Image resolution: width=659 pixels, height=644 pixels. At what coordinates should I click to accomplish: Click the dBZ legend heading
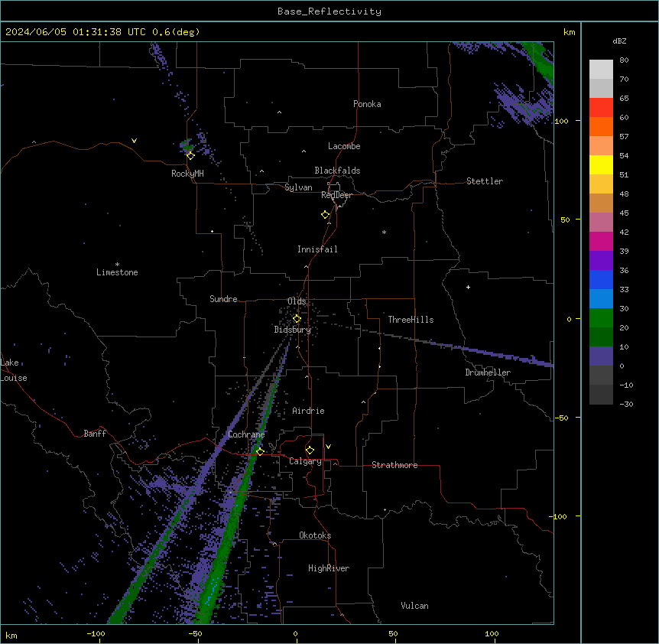coord(619,41)
